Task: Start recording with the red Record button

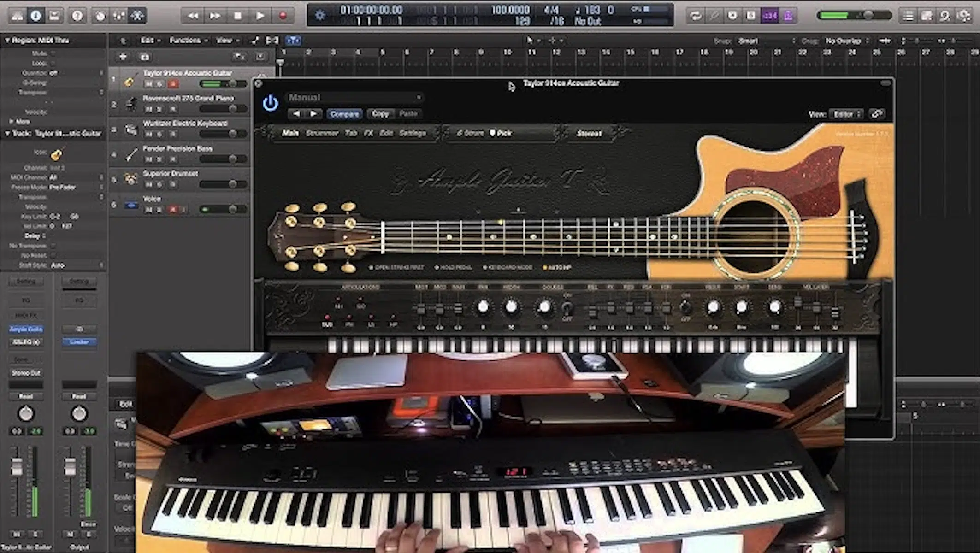Action: coord(283,16)
